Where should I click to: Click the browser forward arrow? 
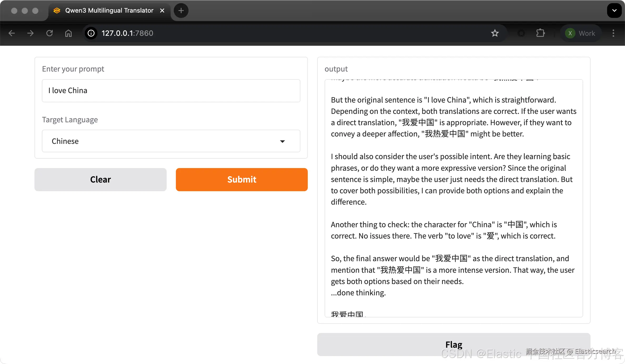pyautogui.click(x=31, y=33)
